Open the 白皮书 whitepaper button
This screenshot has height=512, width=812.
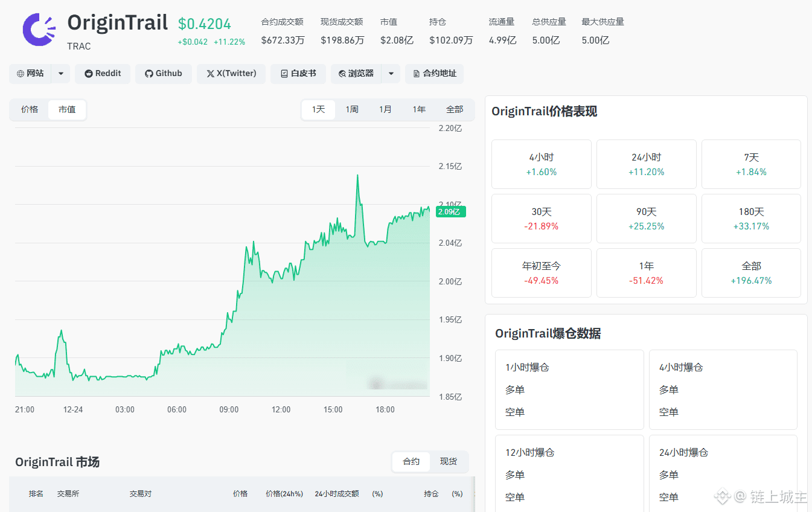[298, 74]
